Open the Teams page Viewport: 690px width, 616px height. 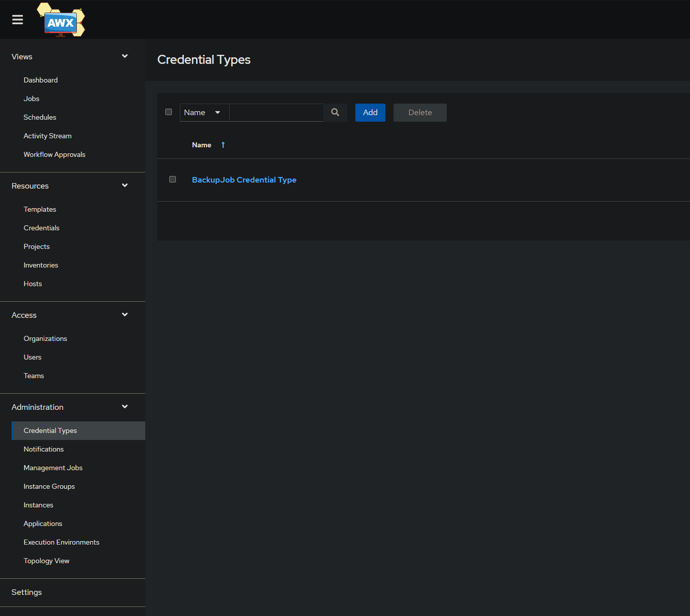(34, 376)
